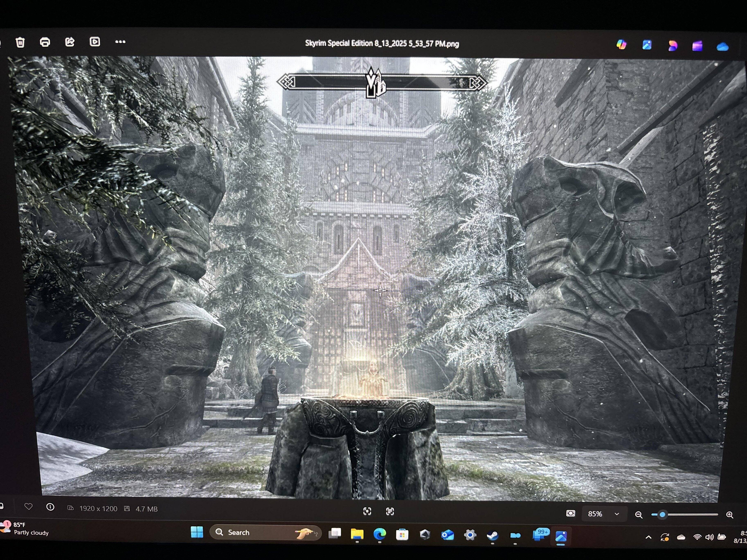
Task: Click the zoom in magnifier button
Action: 729,515
